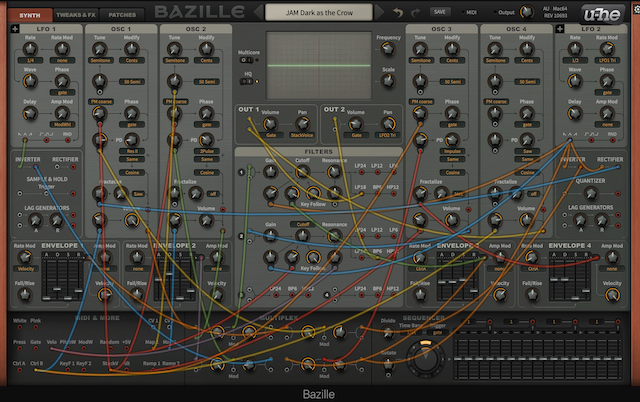The width and height of the screenshot is (640, 402).
Task: Click the LFO 1 Rate knob
Action: point(30,49)
